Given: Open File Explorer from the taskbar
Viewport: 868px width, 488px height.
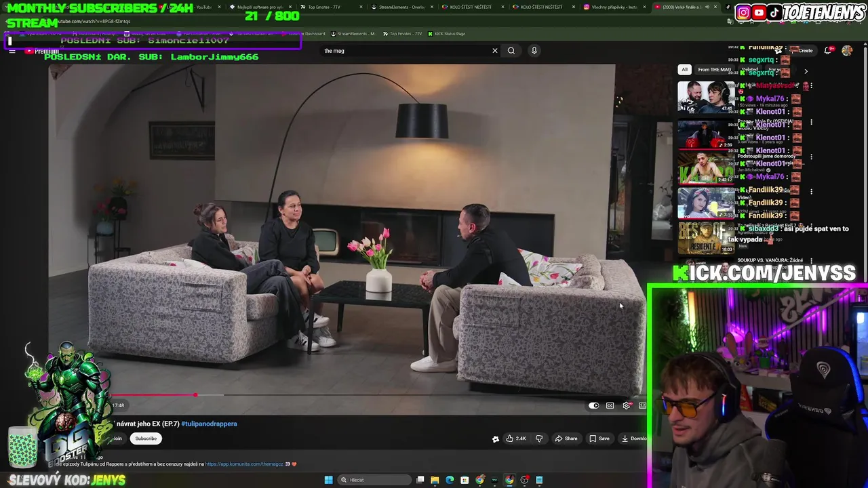Looking at the screenshot, I should tap(435, 480).
